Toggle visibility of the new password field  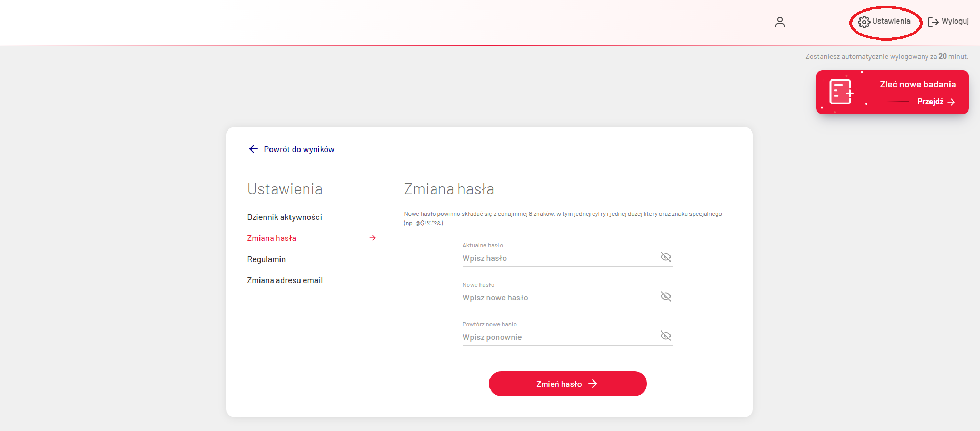[x=666, y=296]
